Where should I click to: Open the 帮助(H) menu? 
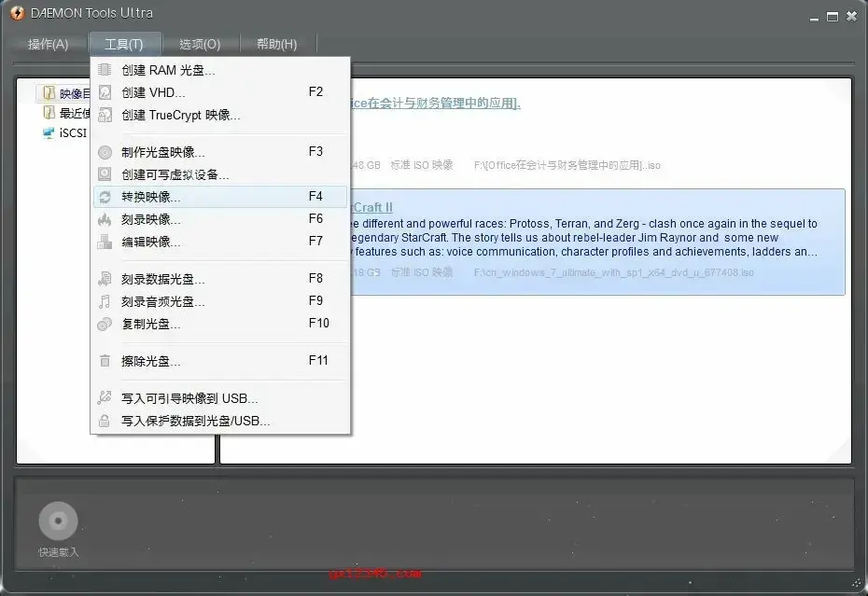pyautogui.click(x=277, y=44)
